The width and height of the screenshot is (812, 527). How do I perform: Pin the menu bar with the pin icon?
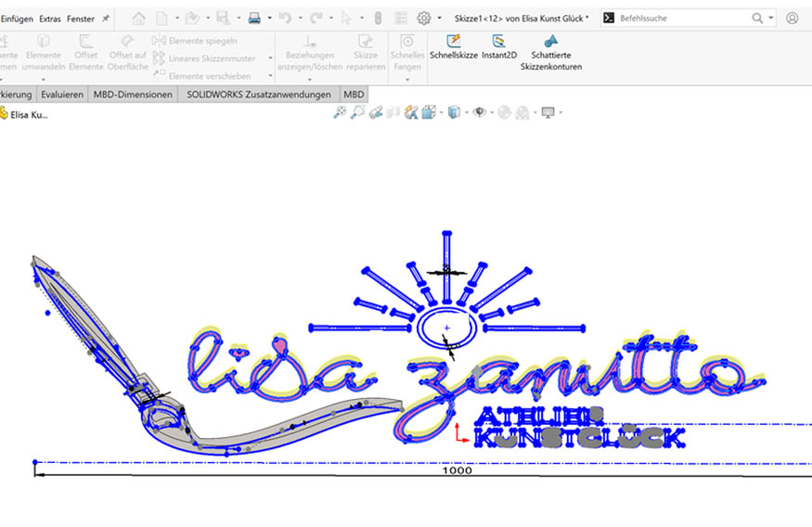click(x=106, y=18)
